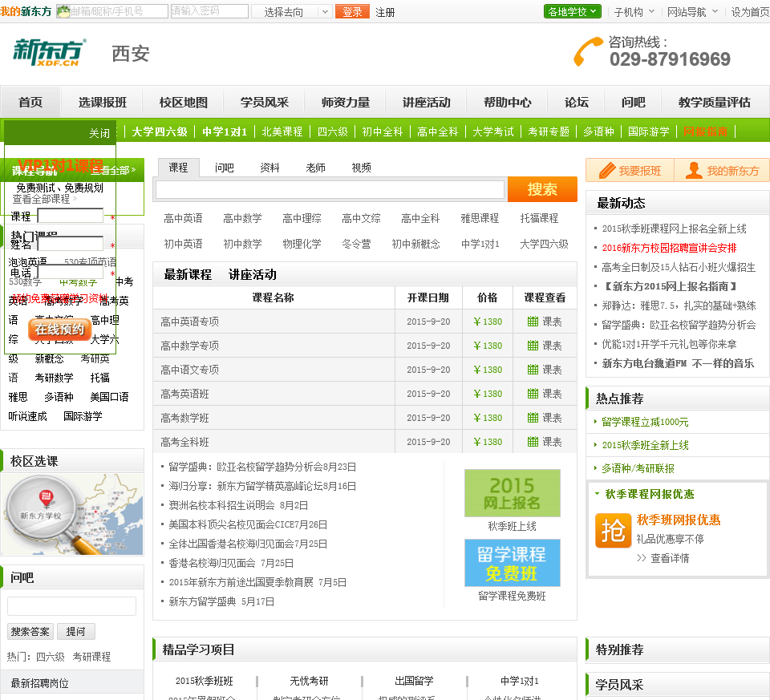Switch to the 问吧 search tab
Screen dimensions: 770x700
tap(225, 168)
